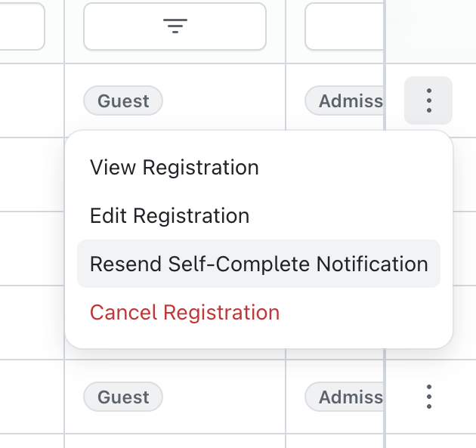Click the pinned column divider beside the bottom Admiss badge
Viewport: 476px width, 448px height.
[385, 397]
